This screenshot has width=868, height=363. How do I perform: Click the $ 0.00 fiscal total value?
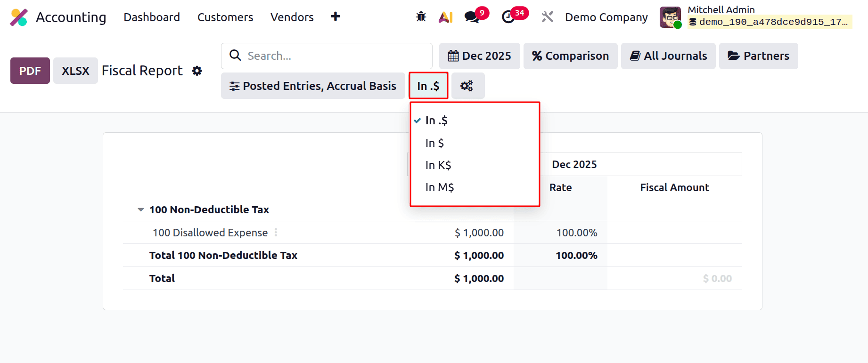pyautogui.click(x=718, y=278)
